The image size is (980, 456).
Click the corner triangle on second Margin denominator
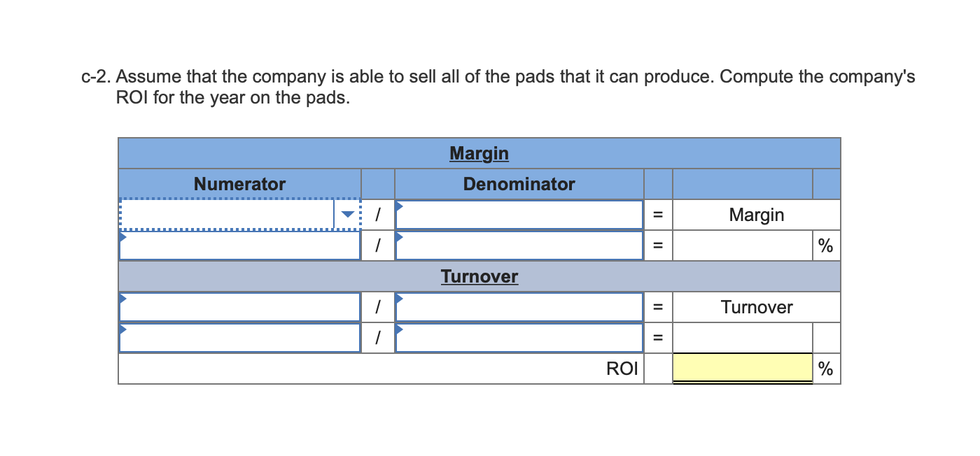pos(399,238)
